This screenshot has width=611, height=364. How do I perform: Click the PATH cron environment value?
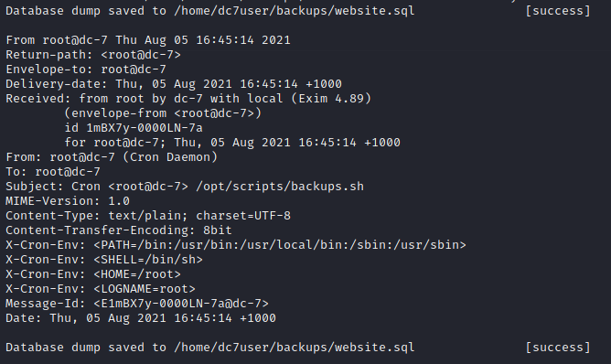[x=280, y=245]
